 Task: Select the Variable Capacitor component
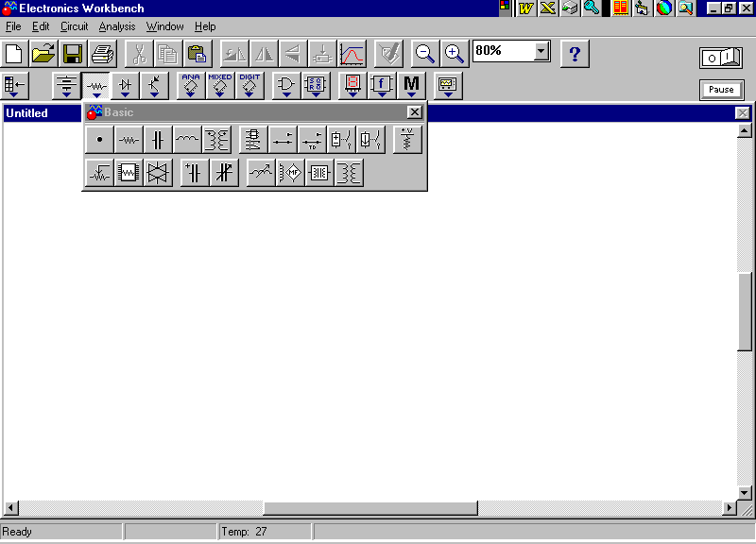tap(224, 173)
